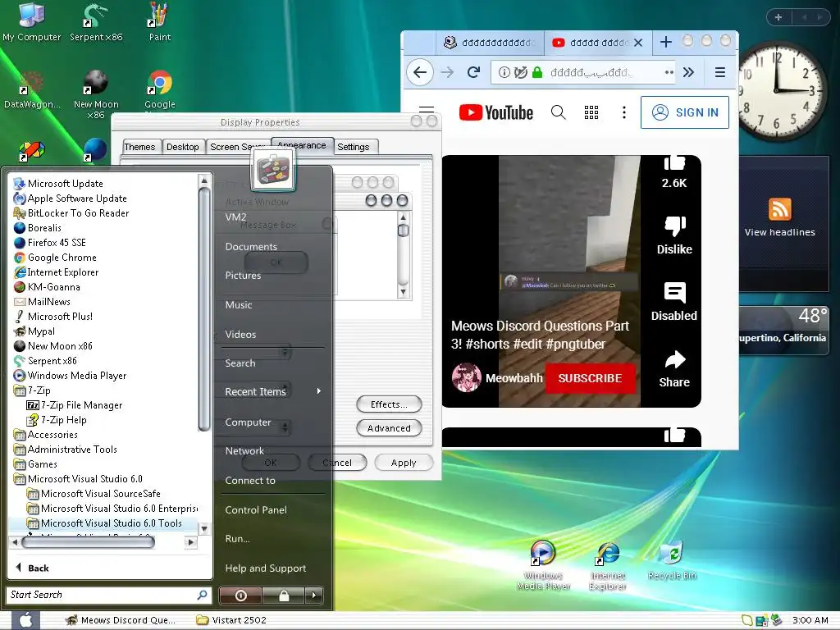Open Control Panel from start menu
840x630 pixels.
pyautogui.click(x=256, y=510)
